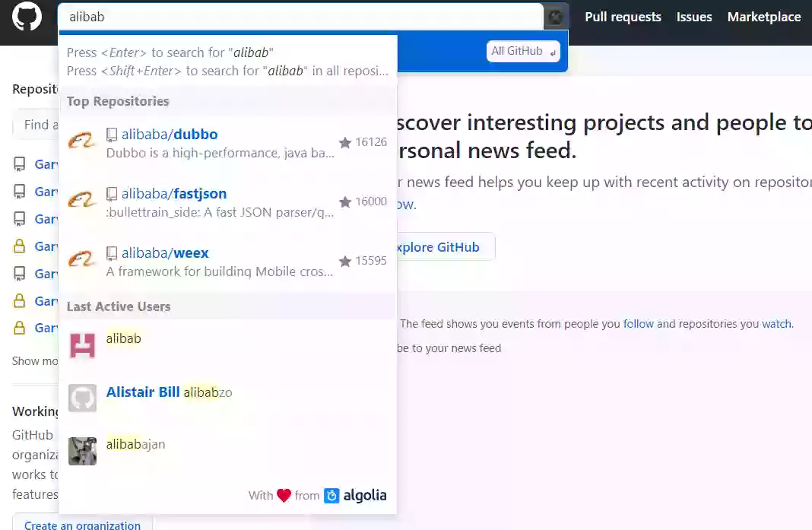Click the Algolia logo in search footer
Image resolution: width=812 pixels, height=530 pixels.
tap(355, 496)
